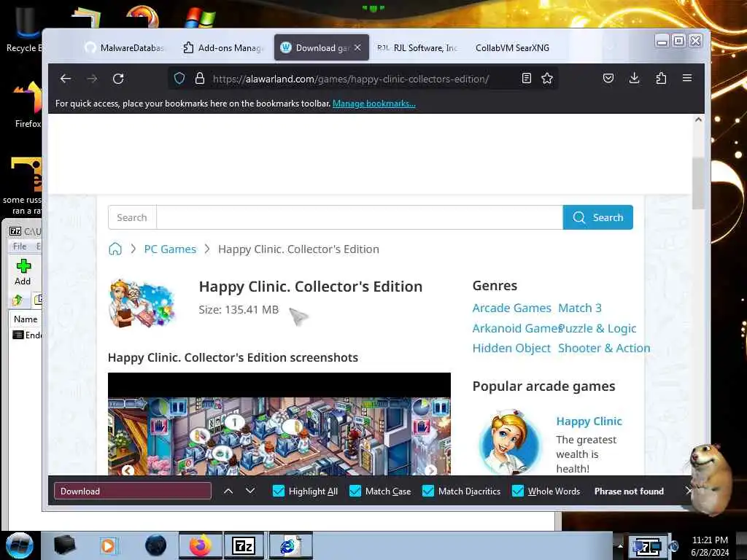Click 'Size: 135.41 MB' text
Screen dimensions: 747x560
coord(239,309)
